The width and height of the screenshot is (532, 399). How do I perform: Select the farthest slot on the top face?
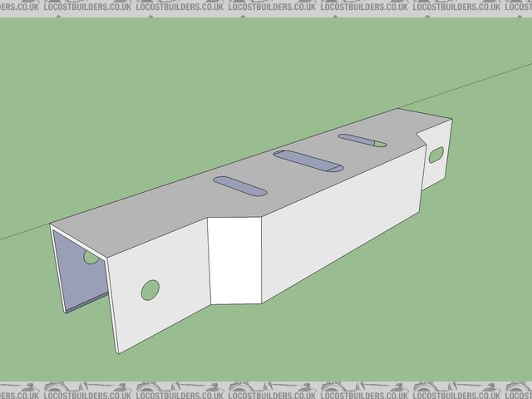tap(362, 140)
